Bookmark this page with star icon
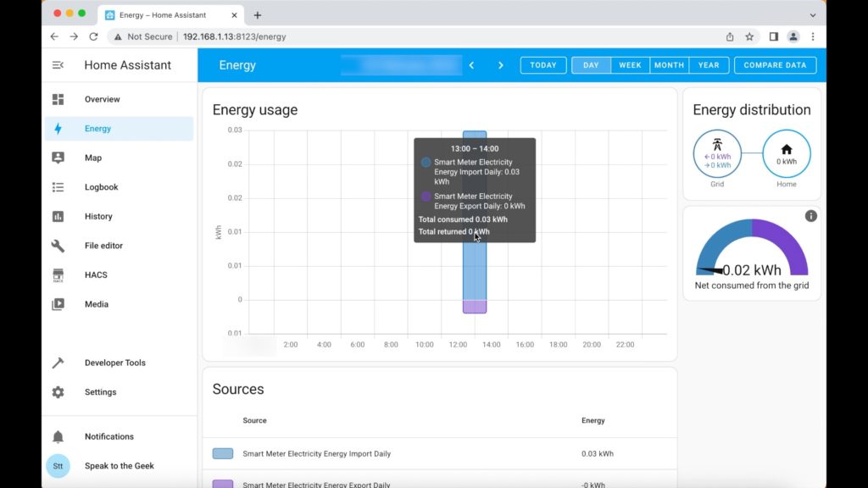 (x=749, y=36)
